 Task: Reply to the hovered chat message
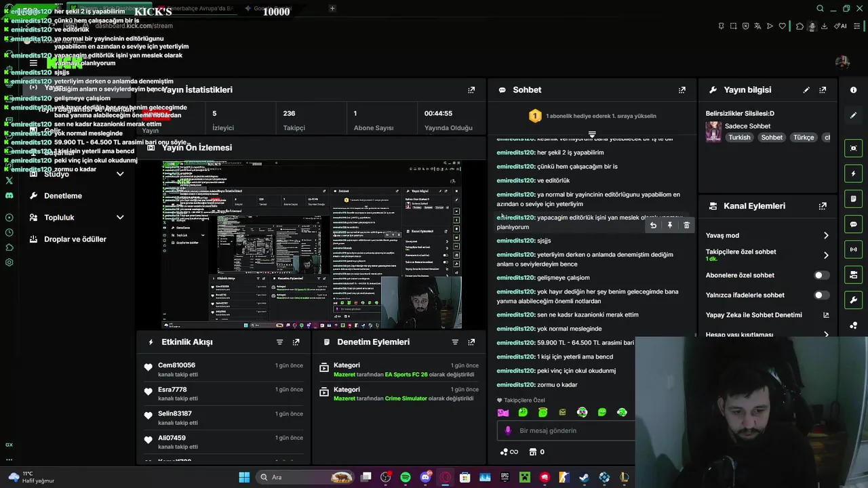(x=653, y=225)
